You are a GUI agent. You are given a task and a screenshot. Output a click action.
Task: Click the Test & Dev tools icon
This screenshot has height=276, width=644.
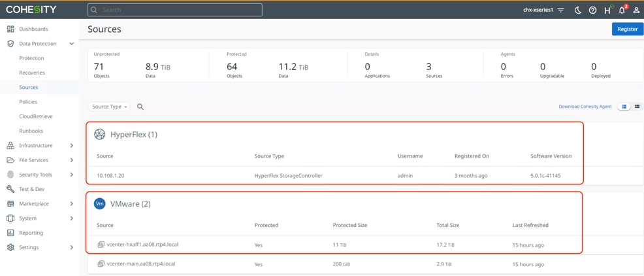coord(10,189)
